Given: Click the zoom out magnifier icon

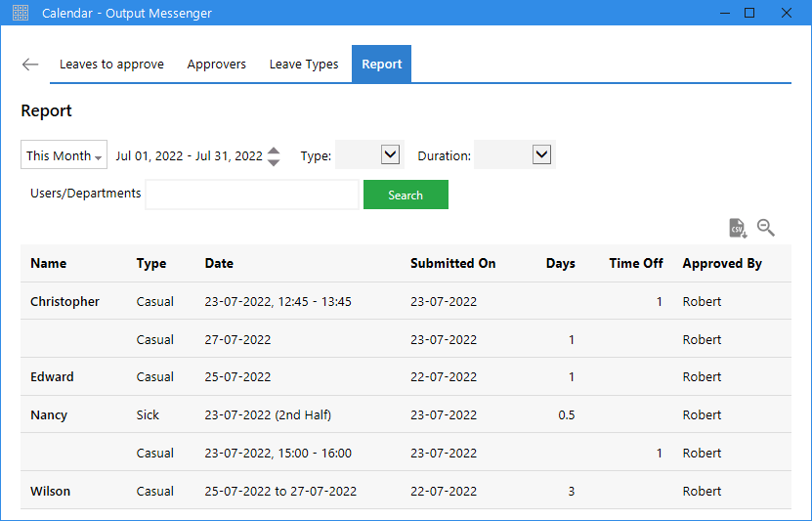Looking at the screenshot, I should pos(765,228).
